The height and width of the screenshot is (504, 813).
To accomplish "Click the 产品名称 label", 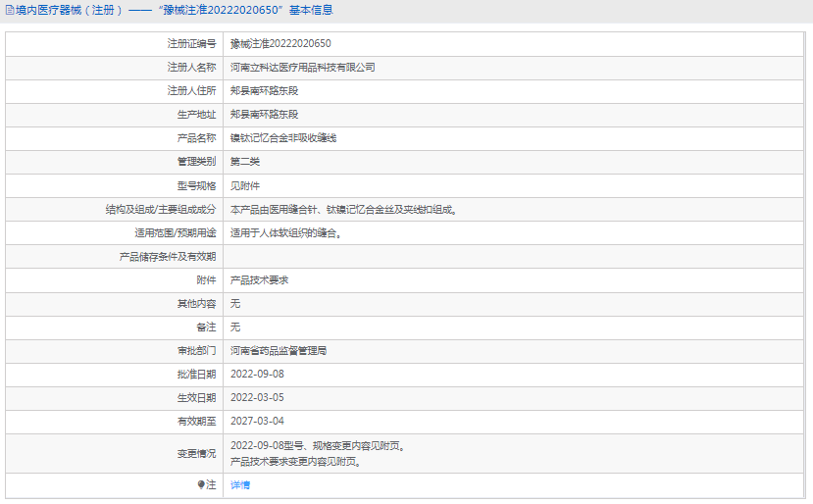I will click(196, 138).
